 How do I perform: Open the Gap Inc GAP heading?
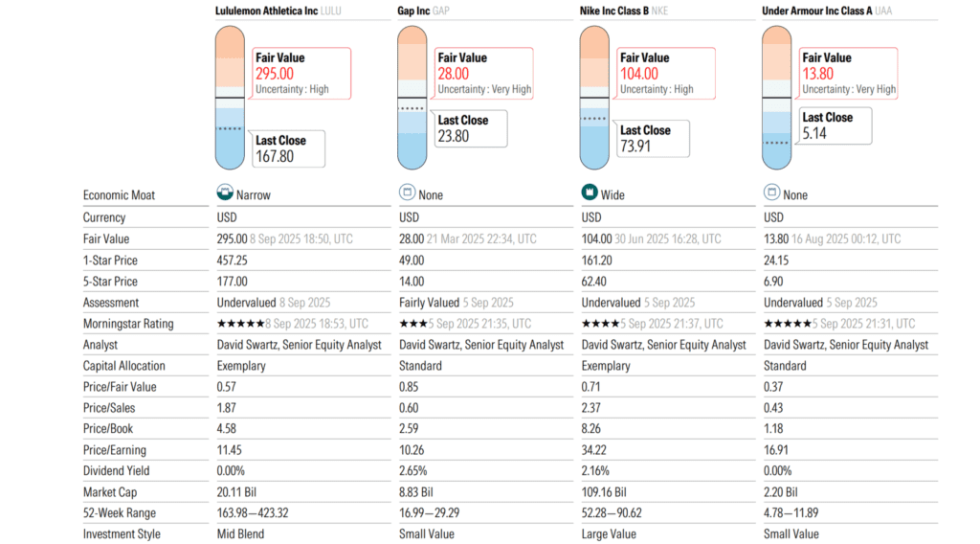click(423, 11)
